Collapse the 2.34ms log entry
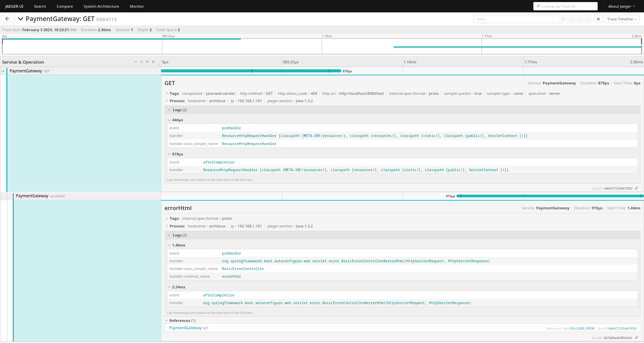The image size is (644, 343). [x=176, y=287]
